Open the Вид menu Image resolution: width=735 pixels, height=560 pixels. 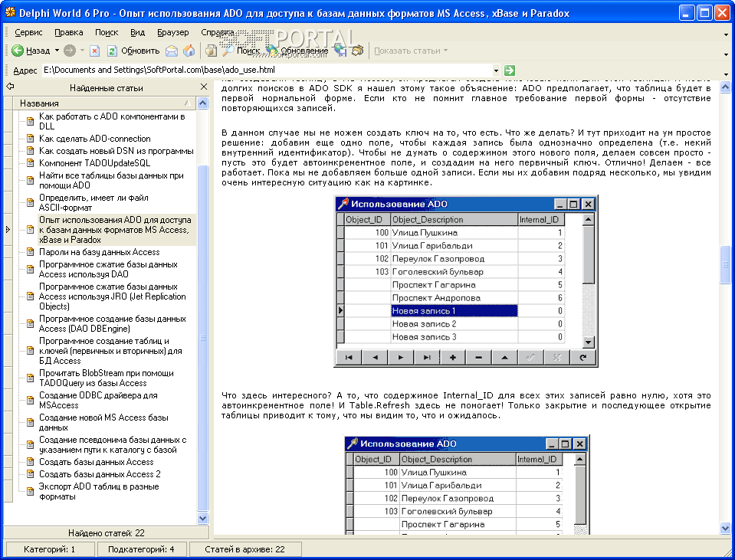(x=137, y=32)
